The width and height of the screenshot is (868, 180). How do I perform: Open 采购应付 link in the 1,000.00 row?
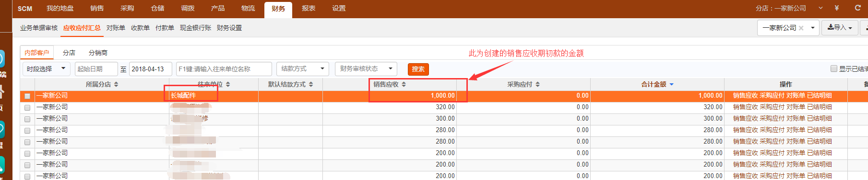tap(772, 96)
